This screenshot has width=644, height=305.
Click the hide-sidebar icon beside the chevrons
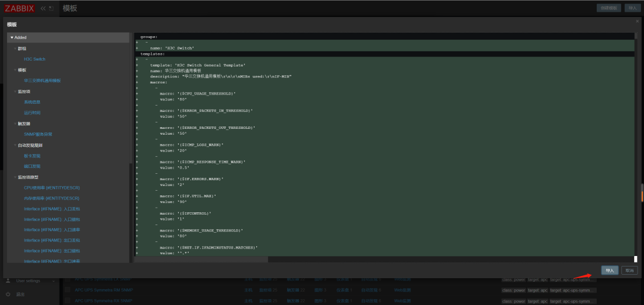click(x=51, y=8)
